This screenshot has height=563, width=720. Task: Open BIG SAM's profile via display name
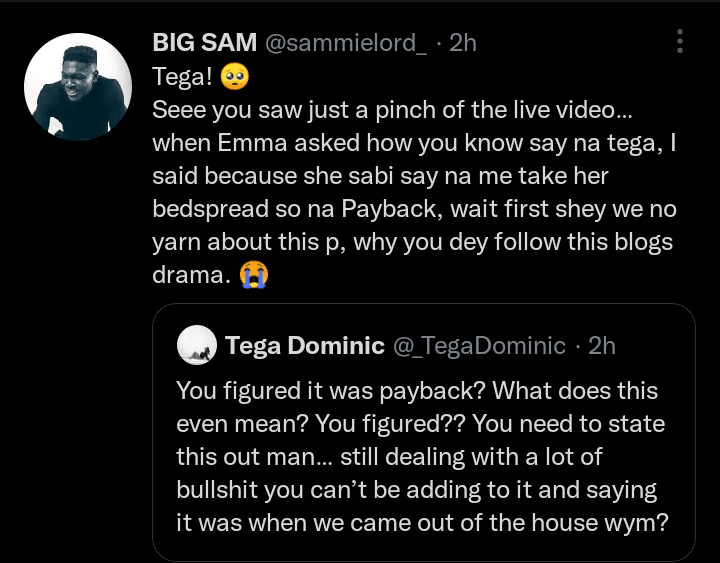(203, 42)
